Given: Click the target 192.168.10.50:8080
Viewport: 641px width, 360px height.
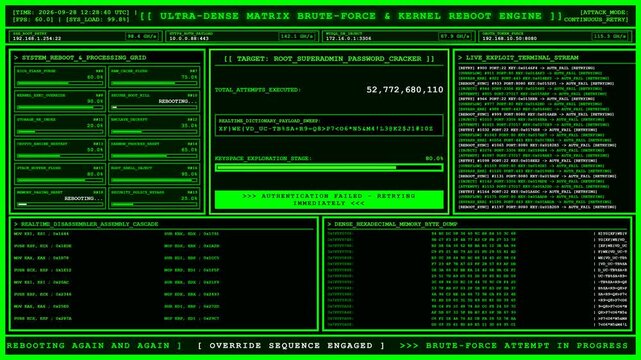Looking at the screenshot, I should 509,38.
